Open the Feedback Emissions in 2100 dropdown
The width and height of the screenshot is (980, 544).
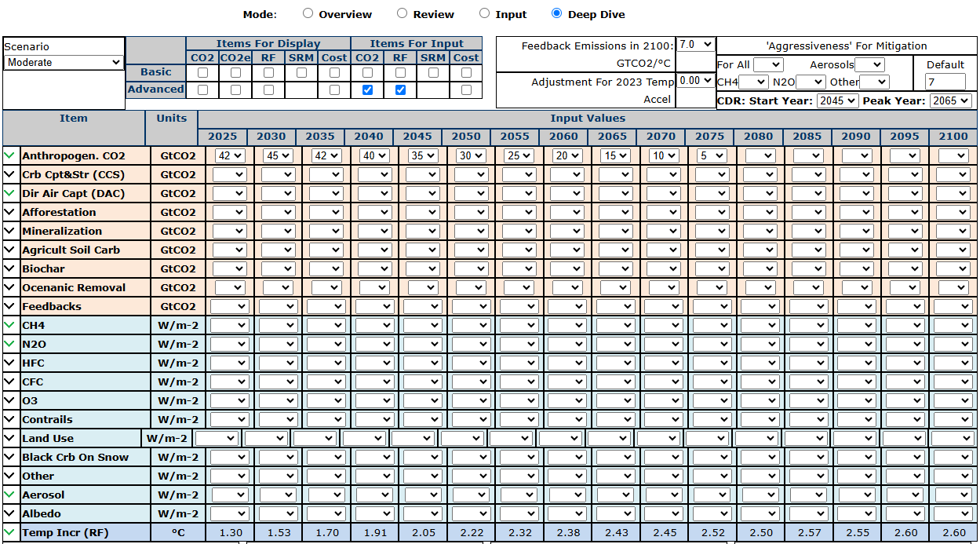pyautogui.click(x=696, y=45)
